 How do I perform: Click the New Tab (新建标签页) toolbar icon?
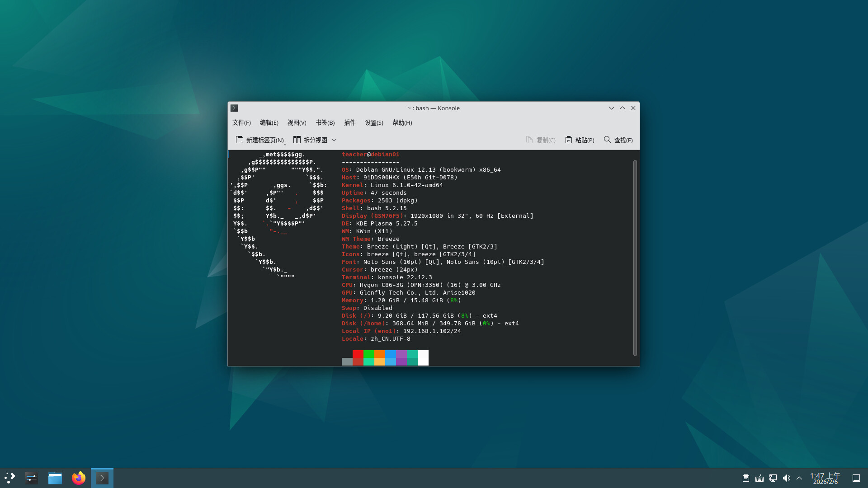[x=240, y=140]
